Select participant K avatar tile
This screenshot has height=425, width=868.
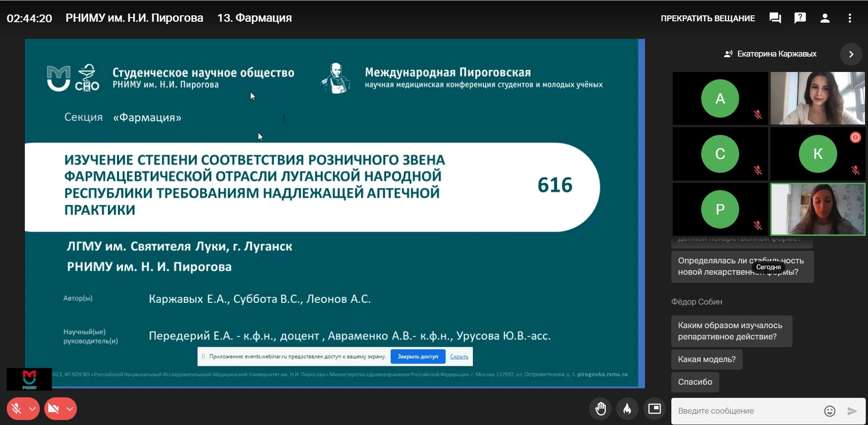tap(818, 154)
